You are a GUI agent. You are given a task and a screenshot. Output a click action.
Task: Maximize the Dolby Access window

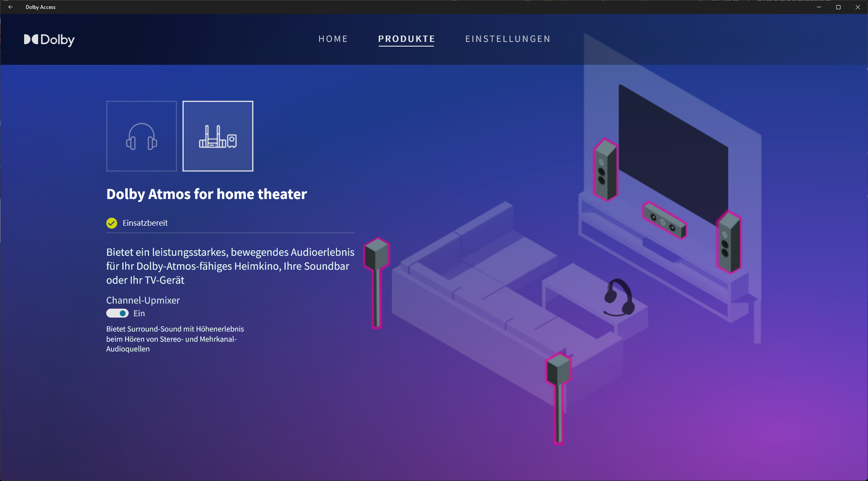click(838, 7)
